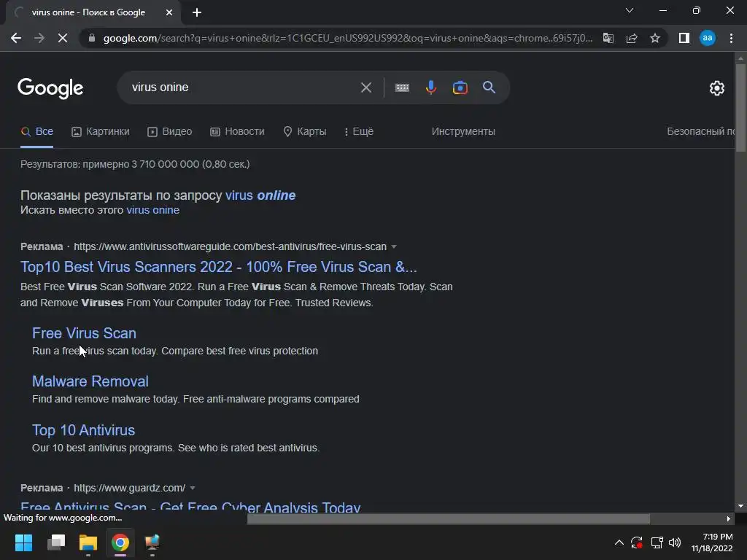The width and height of the screenshot is (747, 560).
Task: Stop page loading with X button
Action: click(x=63, y=38)
